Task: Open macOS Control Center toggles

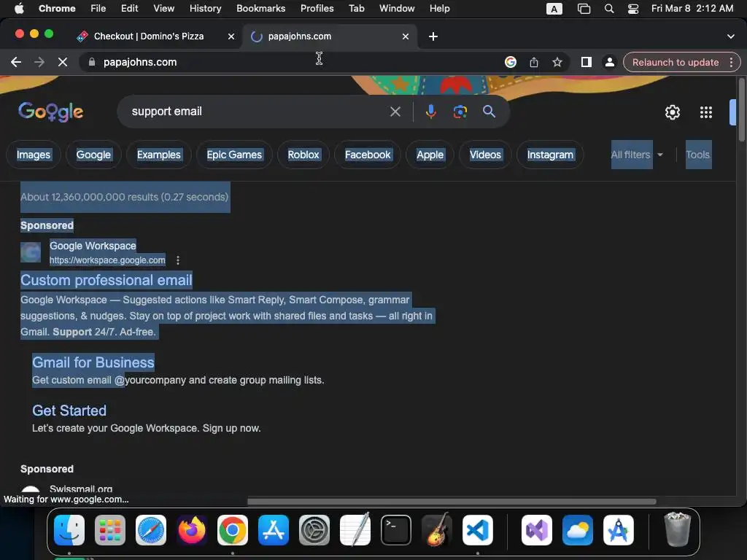Action: tap(632, 9)
